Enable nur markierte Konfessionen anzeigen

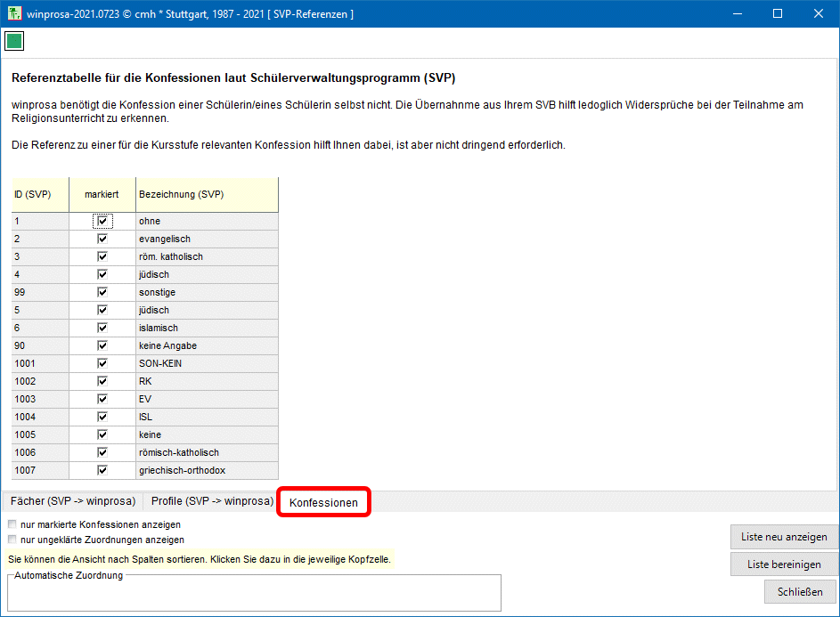(x=12, y=524)
